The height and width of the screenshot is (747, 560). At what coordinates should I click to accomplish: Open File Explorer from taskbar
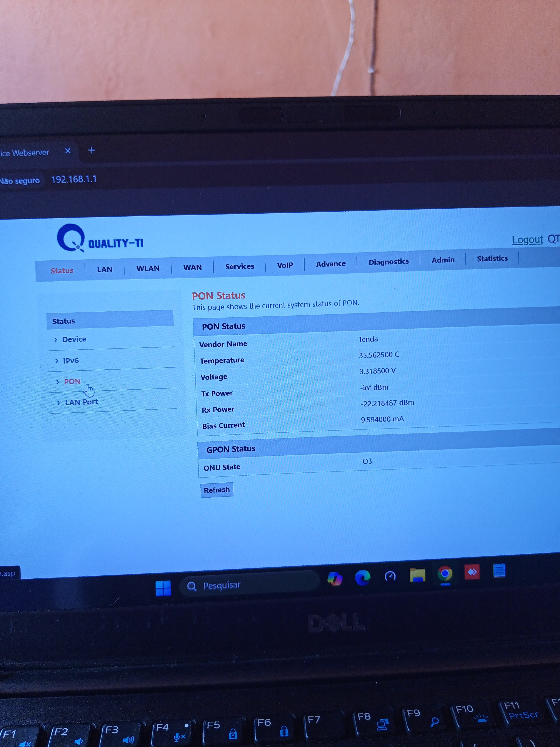(417, 575)
